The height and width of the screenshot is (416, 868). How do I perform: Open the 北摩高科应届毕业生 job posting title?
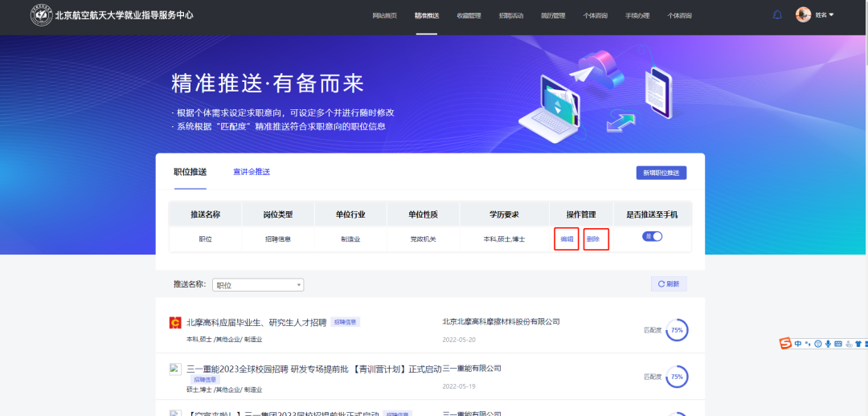click(x=256, y=322)
